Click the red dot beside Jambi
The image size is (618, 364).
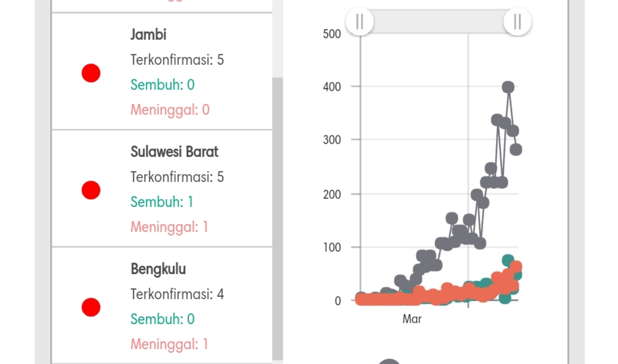pyautogui.click(x=90, y=73)
